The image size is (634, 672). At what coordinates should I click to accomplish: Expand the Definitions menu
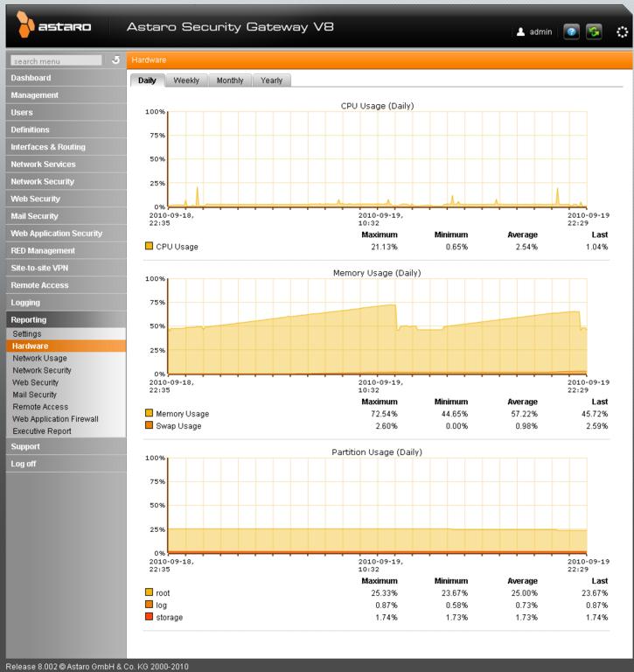click(x=66, y=129)
